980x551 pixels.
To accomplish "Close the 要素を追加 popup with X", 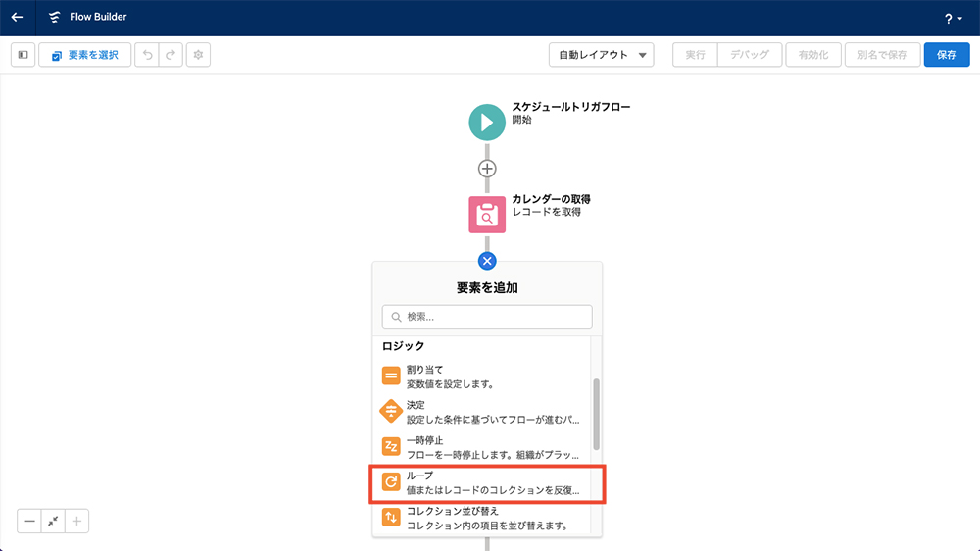I will coord(487,261).
